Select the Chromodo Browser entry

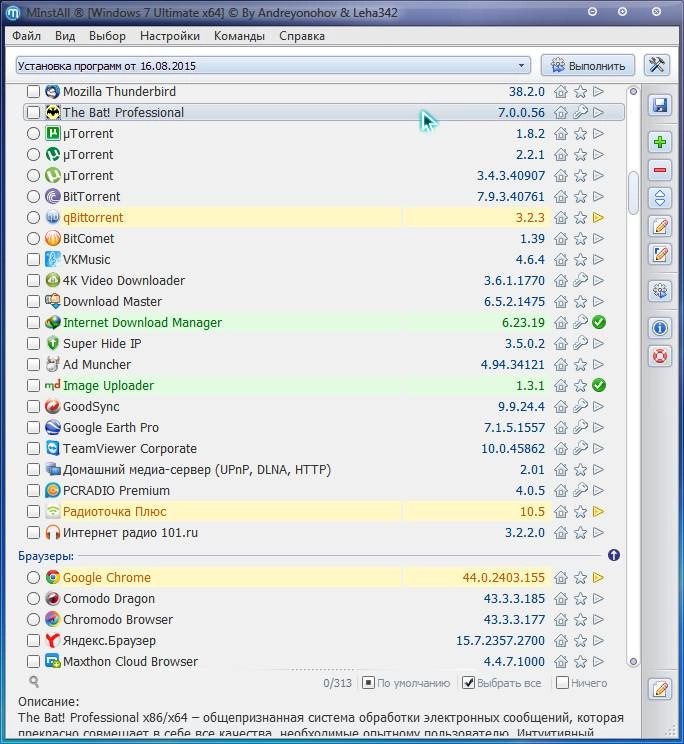pyautogui.click(x=324, y=620)
